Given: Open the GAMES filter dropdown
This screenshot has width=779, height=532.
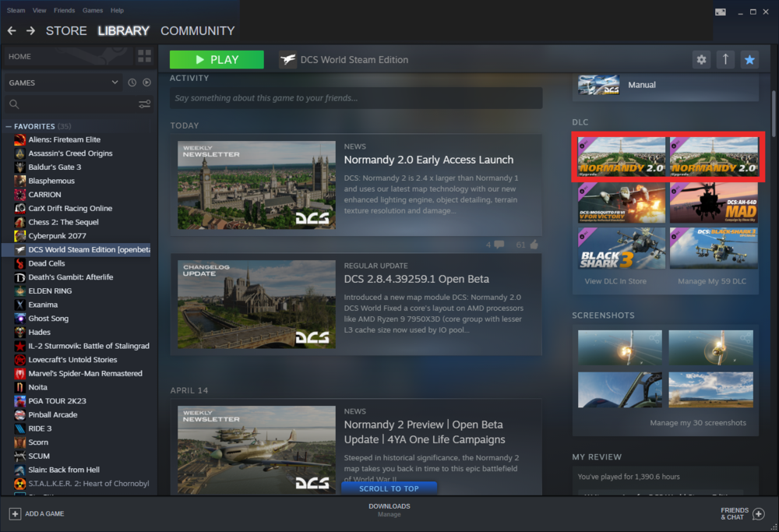Looking at the screenshot, I should pos(64,83).
